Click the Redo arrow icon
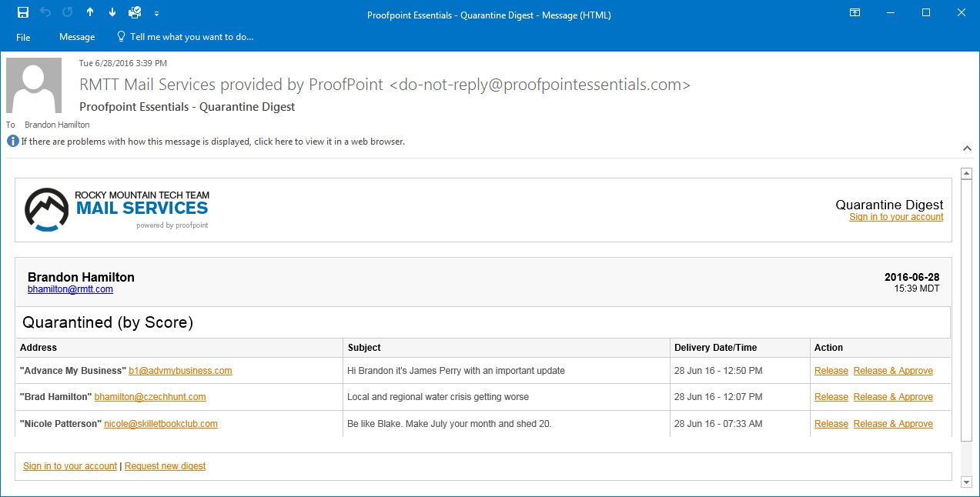 [68, 12]
